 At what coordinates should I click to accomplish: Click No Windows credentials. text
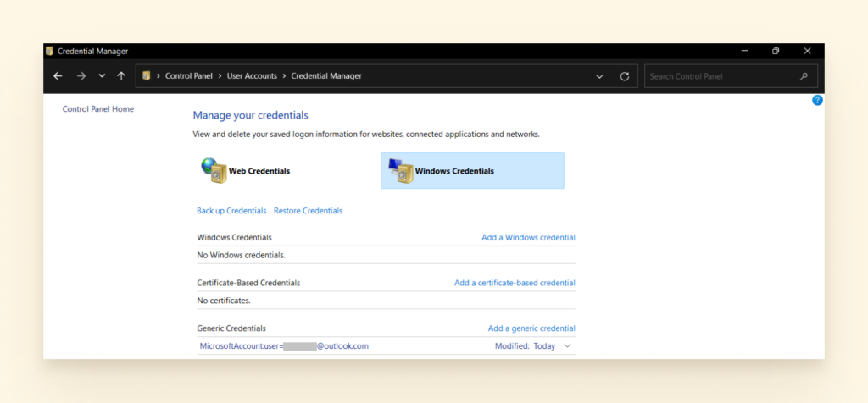click(241, 256)
